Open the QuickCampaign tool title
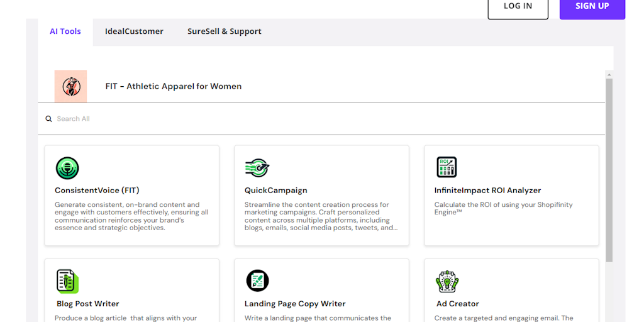644x322 pixels. [276, 191]
